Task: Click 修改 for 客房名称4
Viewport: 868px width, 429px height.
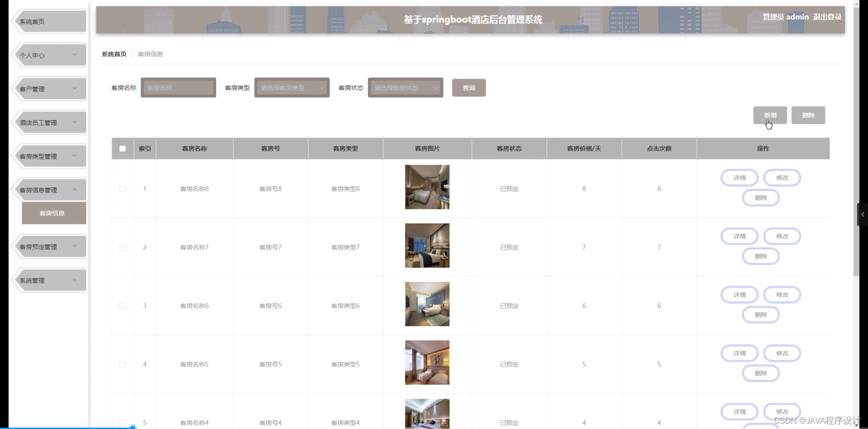Action: pyautogui.click(x=782, y=411)
